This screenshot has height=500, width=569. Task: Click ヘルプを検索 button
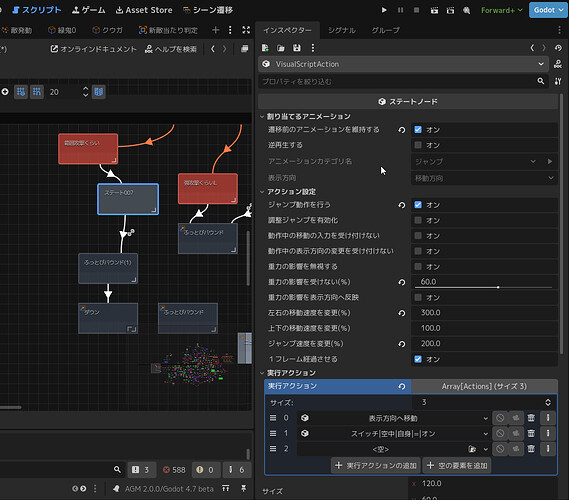pos(171,49)
